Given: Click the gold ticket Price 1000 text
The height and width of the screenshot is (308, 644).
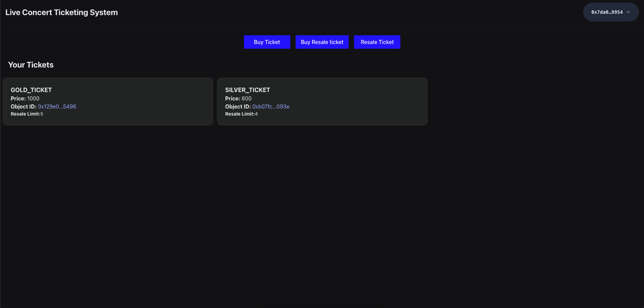Looking at the screenshot, I should click(x=25, y=98).
